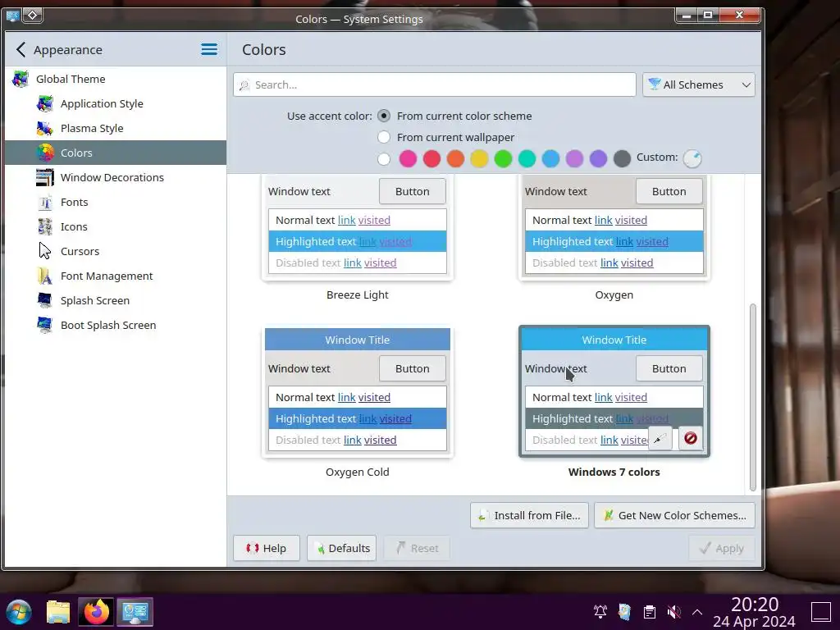Launch Firefox from the taskbar

(x=97, y=612)
